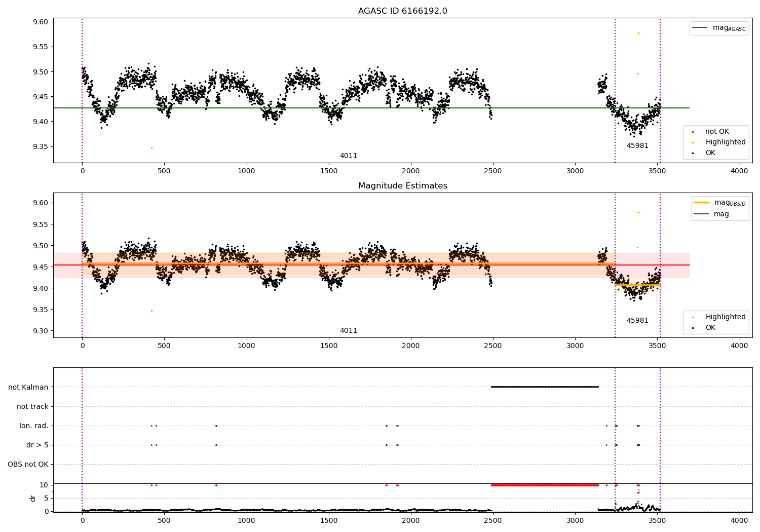The width and height of the screenshot is (760, 532).
Task: Click the short orange mag OBSID segment near 3400
Action: pos(637,285)
